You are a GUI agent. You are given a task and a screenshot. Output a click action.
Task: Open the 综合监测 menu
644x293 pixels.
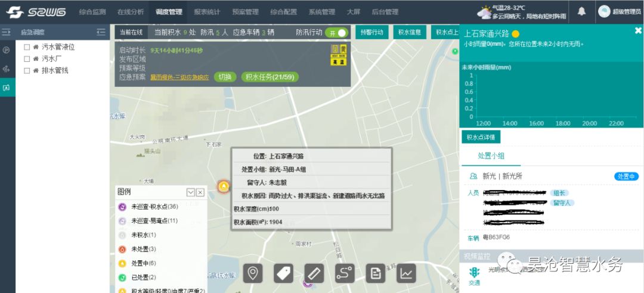[92, 12]
